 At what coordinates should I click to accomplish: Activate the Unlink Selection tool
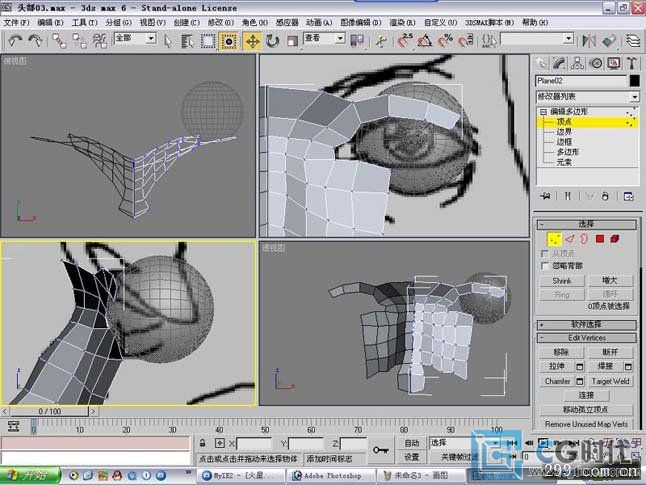pyautogui.click(x=79, y=40)
